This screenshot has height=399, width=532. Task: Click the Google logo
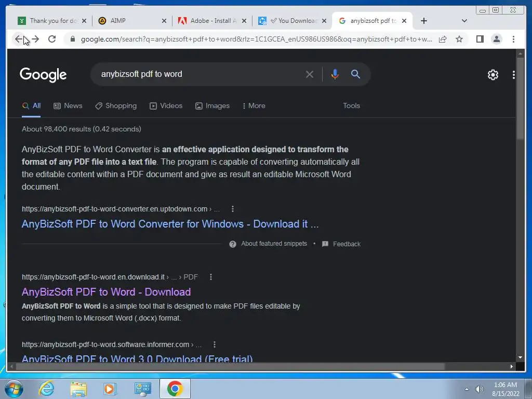click(43, 75)
